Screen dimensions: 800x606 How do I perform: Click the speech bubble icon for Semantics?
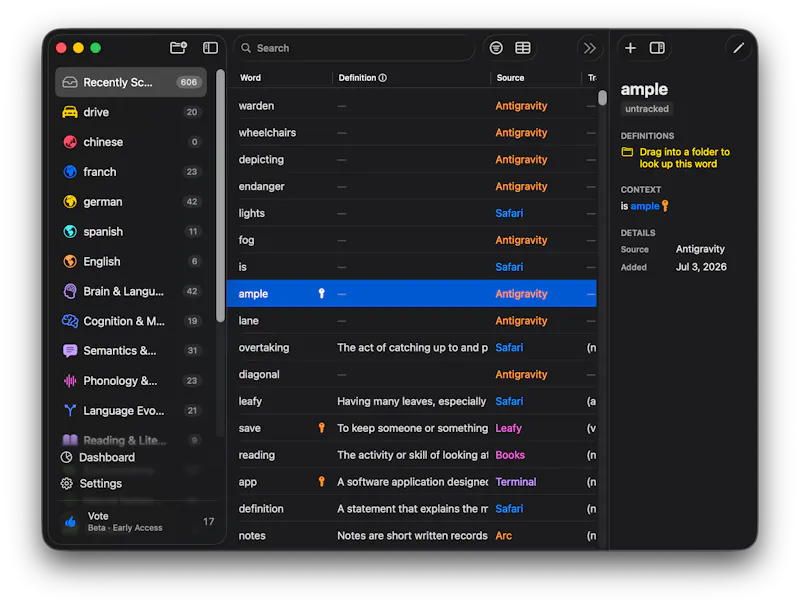tap(70, 351)
